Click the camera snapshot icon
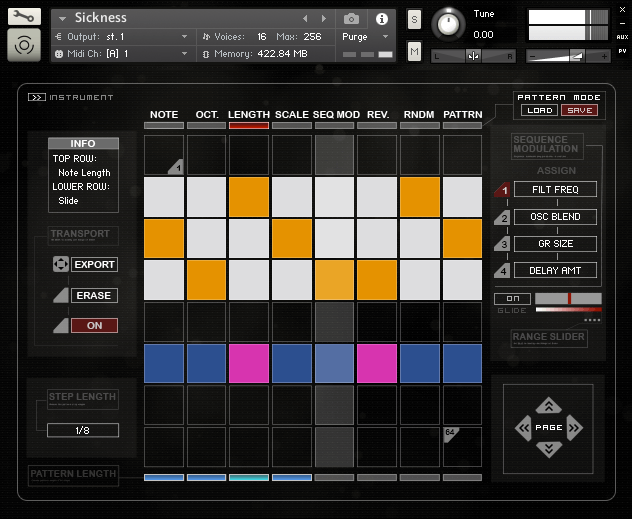The height and width of the screenshot is (519, 632). click(x=352, y=18)
